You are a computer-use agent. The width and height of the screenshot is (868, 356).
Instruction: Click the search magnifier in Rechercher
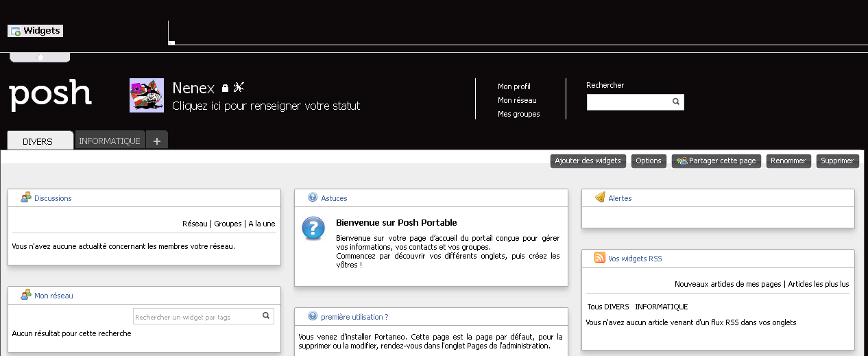pyautogui.click(x=675, y=102)
